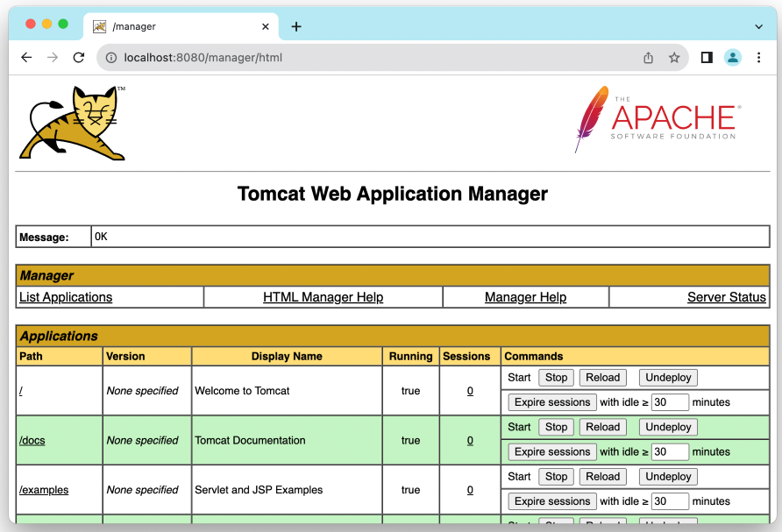782x532 pixels.
Task: Select the /manager browser tab
Action: [x=181, y=27]
